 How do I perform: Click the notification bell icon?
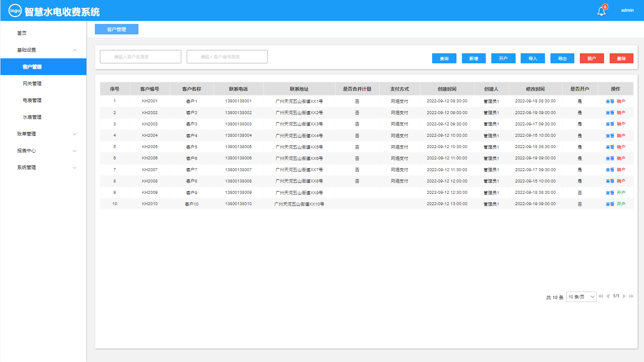click(601, 11)
